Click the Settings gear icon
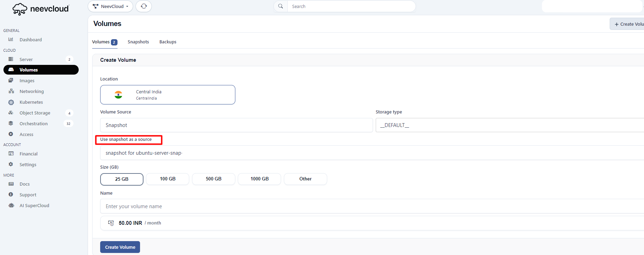The width and height of the screenshot is (644, 255). (11, 164)
